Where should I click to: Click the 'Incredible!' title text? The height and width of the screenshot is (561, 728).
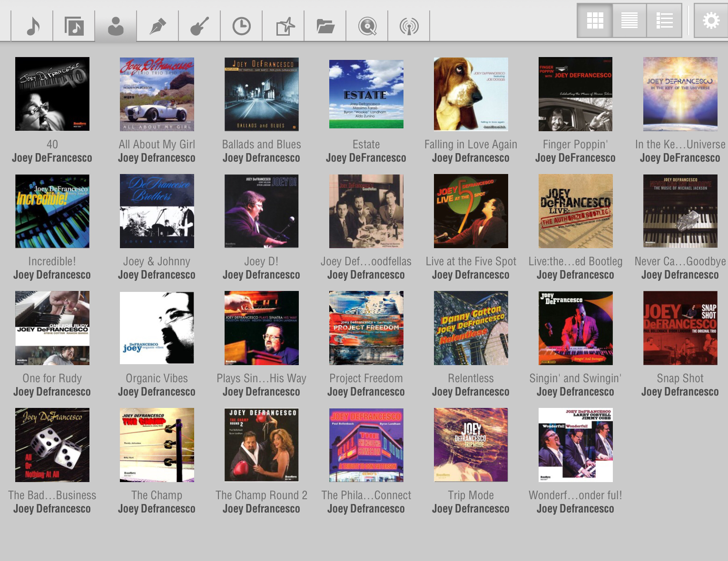(x=52, y=261)
